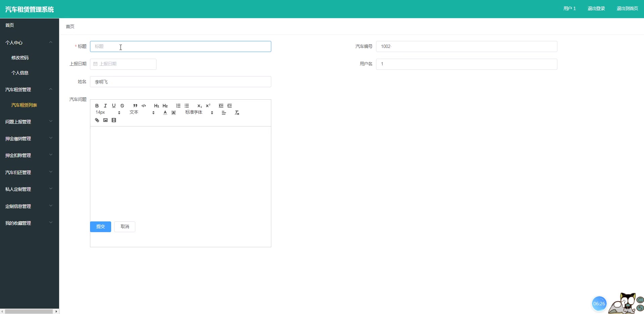Create an ordered numbered list
This screenshot has width=644, height=314.
click(178, 106)
